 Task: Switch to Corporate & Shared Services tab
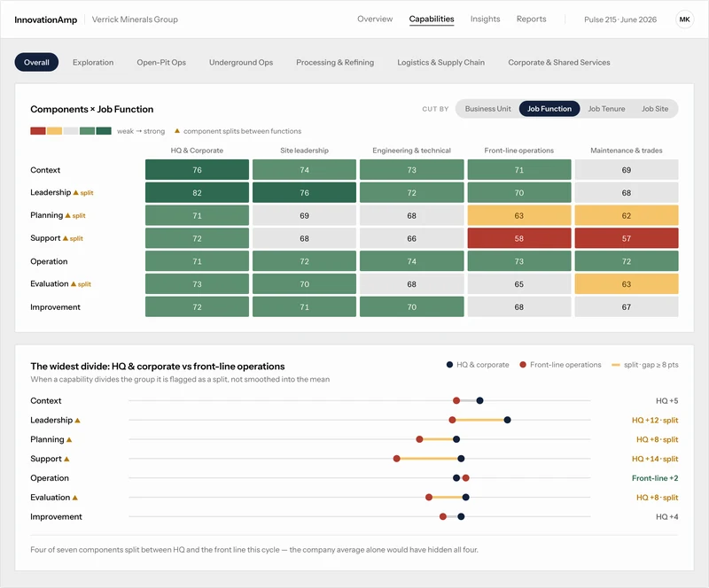[x=559, y=62]
